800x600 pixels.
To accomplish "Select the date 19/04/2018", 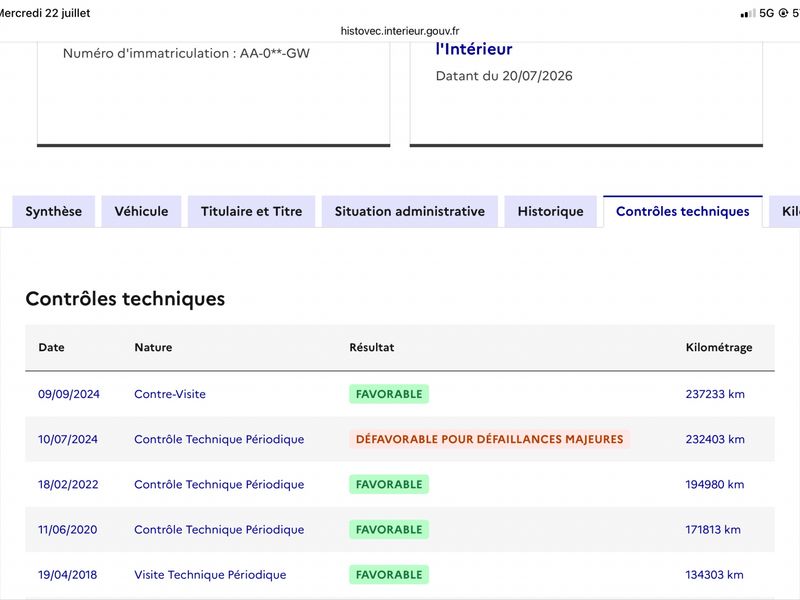I will pos(67,574).
